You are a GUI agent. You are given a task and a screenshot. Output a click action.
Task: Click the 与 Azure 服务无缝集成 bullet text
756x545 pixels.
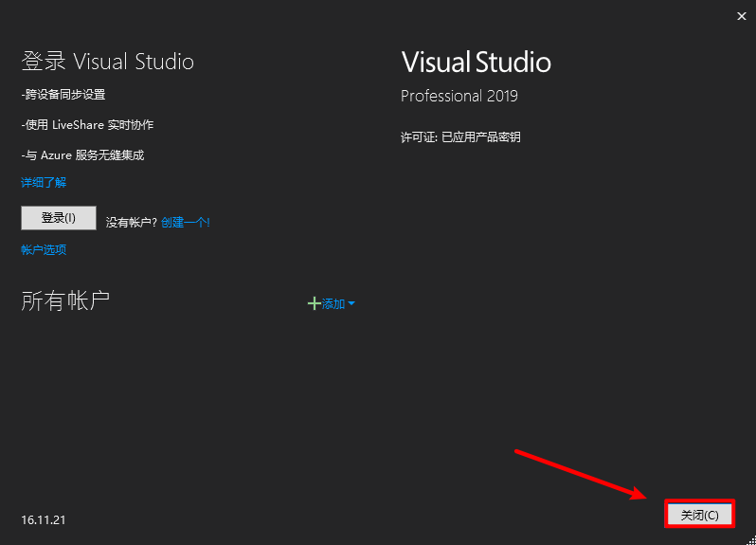click(82, 155)
